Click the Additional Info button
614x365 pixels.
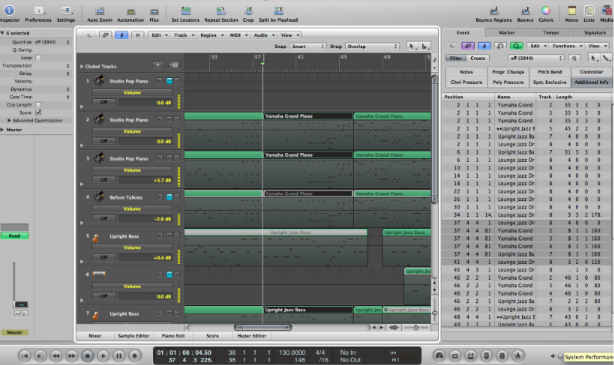[x=591, y=82]
